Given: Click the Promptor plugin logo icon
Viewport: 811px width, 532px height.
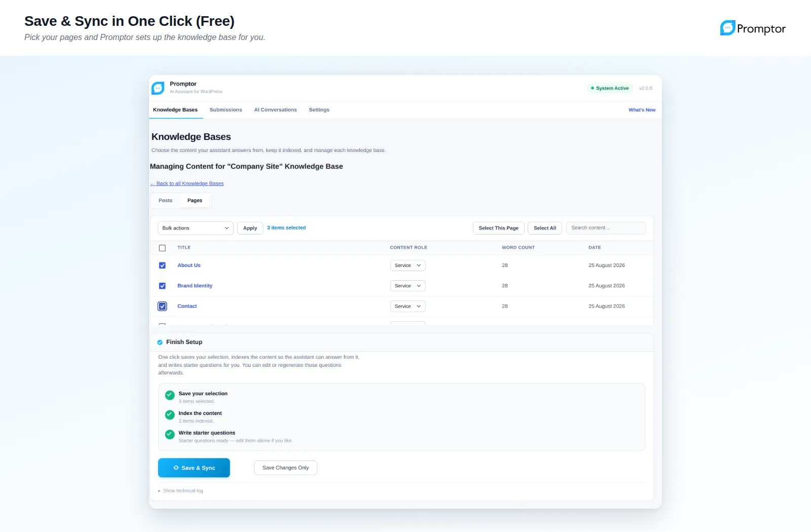Looking at the screenshot, I should (158, 88).
